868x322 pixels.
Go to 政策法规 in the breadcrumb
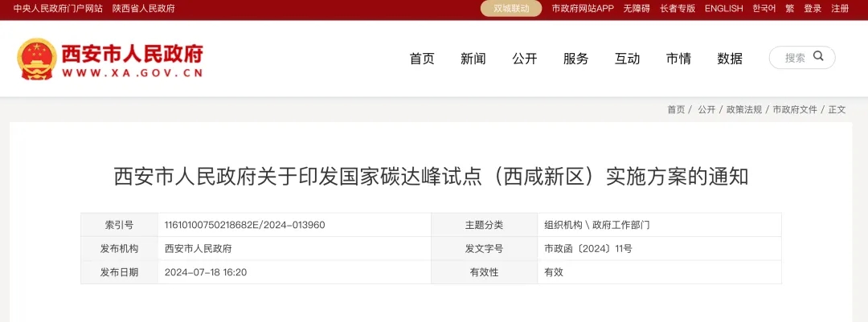click(743, 109)
